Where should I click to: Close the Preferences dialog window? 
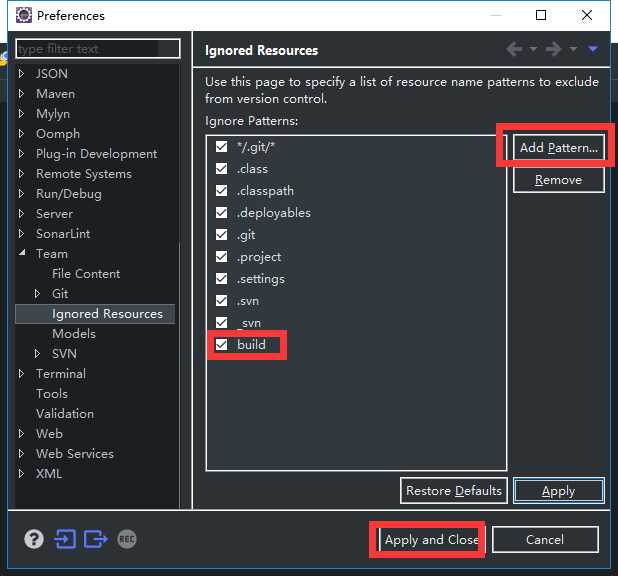(586, 15)
